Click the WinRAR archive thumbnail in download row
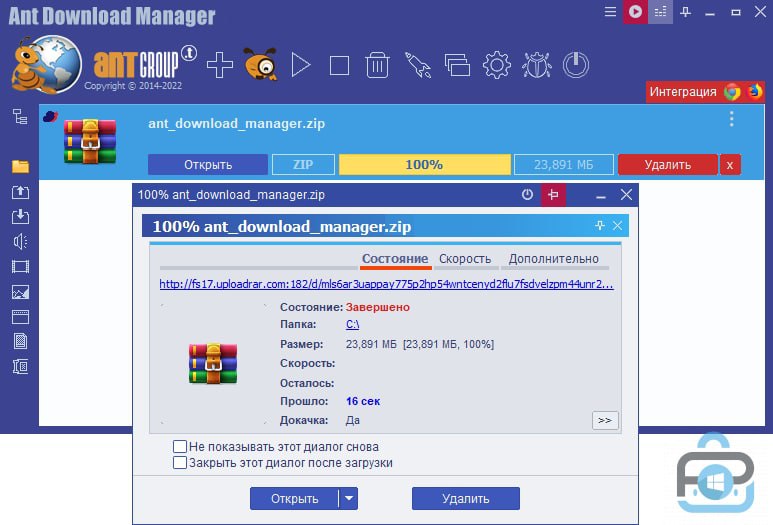The width and height of the screenshot is (773, 525). (x=90, y=141)
